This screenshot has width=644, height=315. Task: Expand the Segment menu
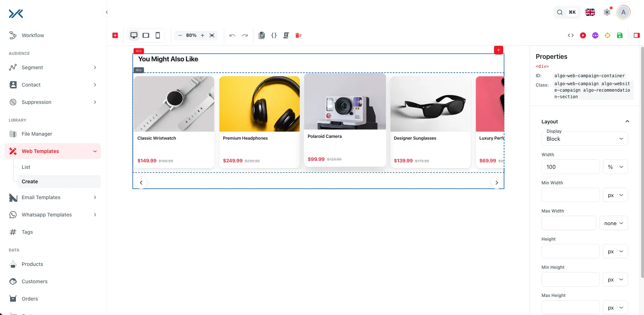click(x=53, y=67)
